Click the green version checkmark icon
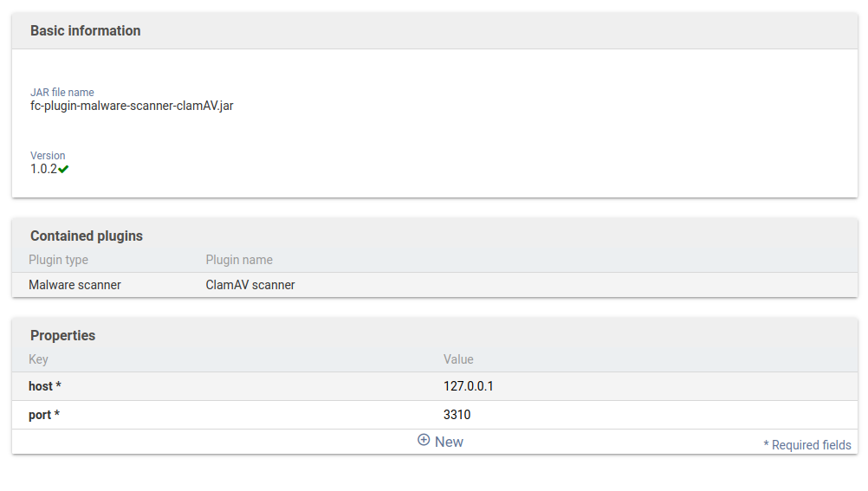Viewport: 868px width, 491px height. [63, 170]
